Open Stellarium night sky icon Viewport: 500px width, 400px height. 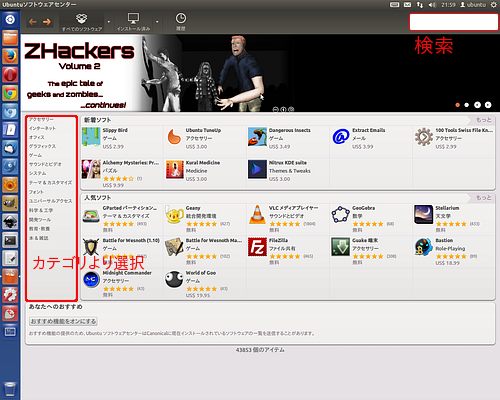(x=424, y=214)
